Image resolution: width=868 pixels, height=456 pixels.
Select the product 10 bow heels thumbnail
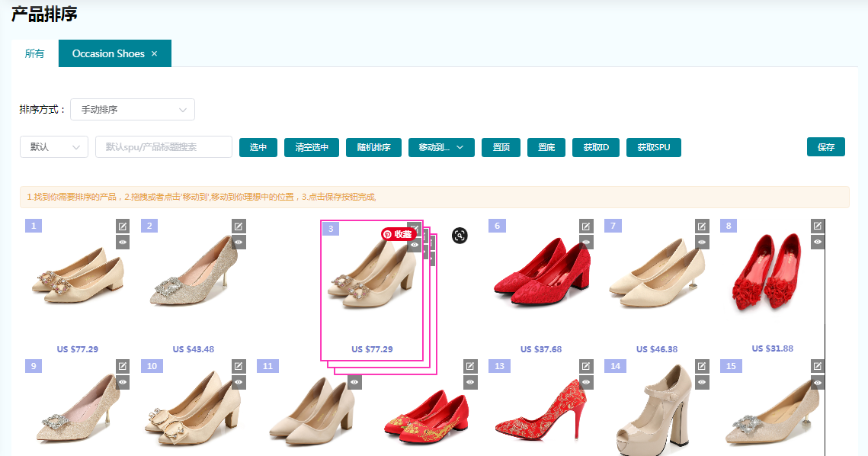194,410
